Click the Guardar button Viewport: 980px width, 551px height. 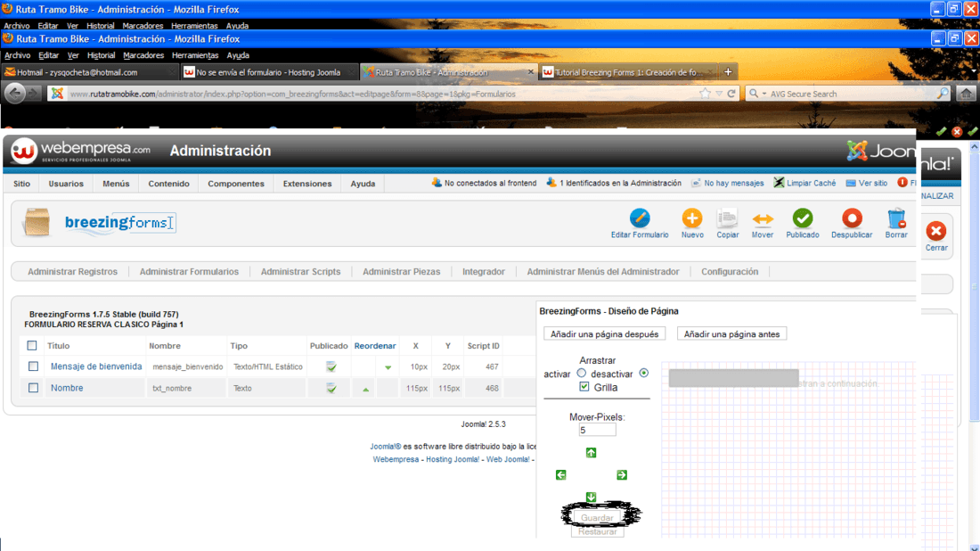pos(597,518)
